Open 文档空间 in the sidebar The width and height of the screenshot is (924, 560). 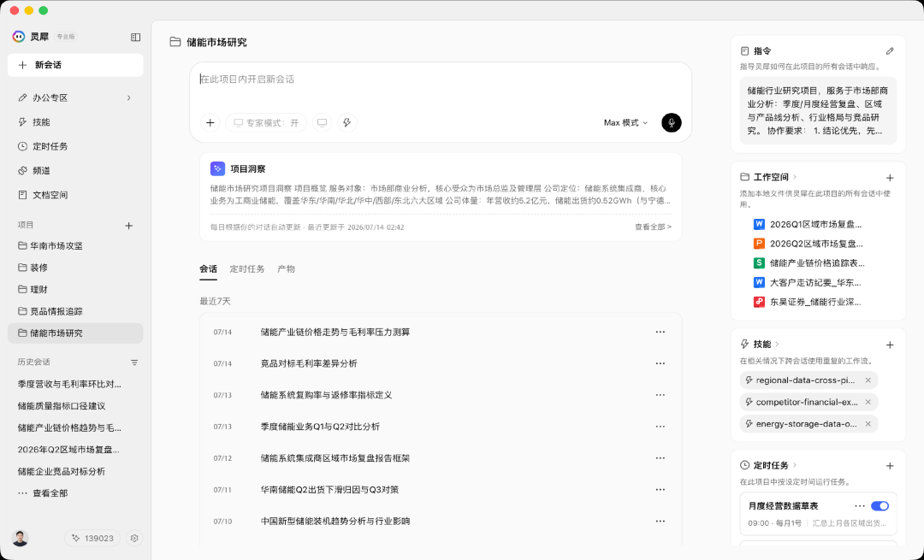[75, 194]
